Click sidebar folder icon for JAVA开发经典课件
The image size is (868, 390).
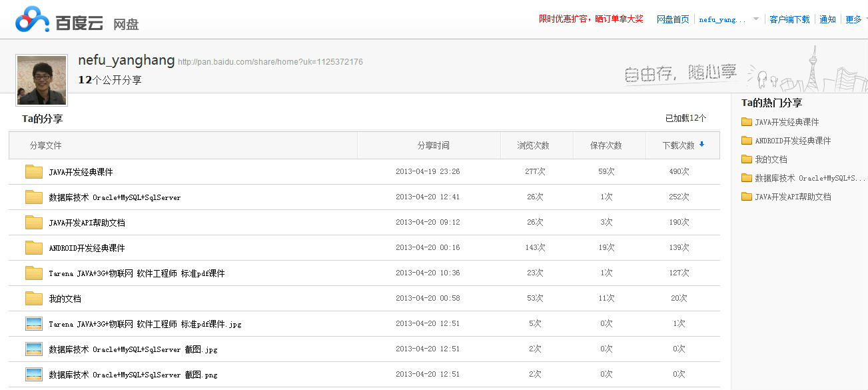click(x=746, y=122)
